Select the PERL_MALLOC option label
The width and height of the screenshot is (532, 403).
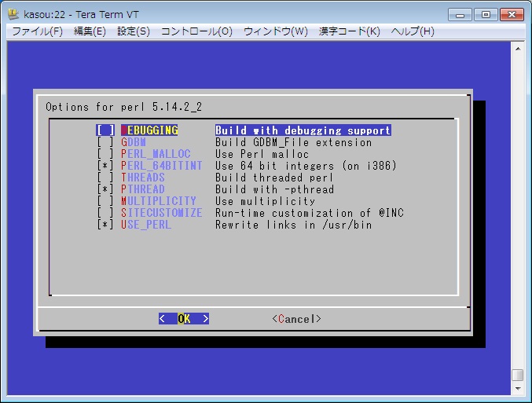[x=156, y=154]
